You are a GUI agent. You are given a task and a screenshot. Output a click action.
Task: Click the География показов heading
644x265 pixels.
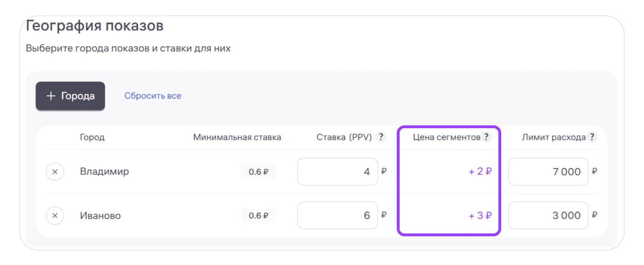pos(94,26)
